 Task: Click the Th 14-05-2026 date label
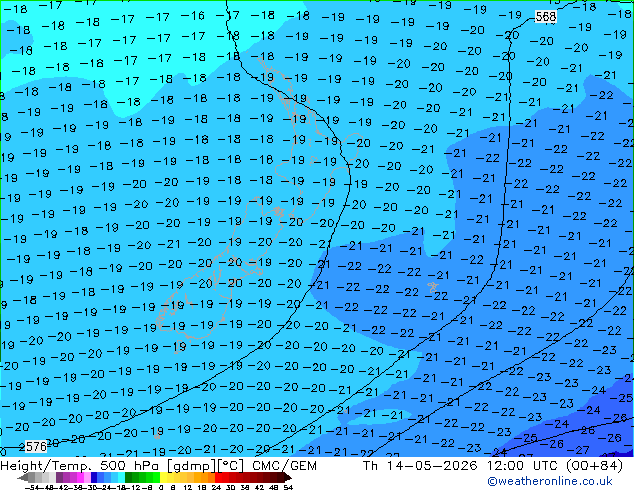click(x=420, y=466)
